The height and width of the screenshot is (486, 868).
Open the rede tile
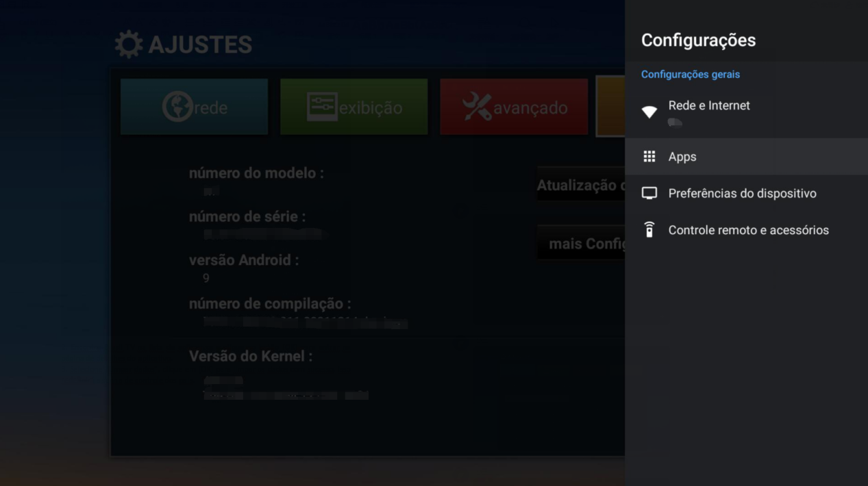194,106
